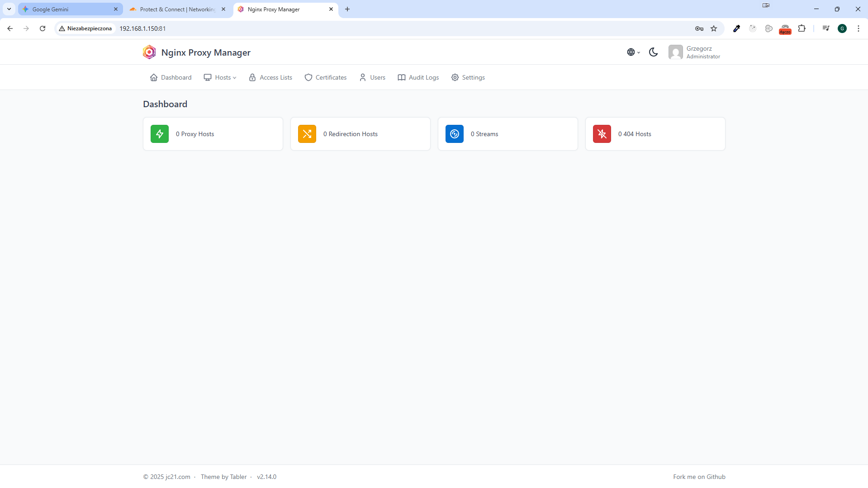Open the Certificates page

pos(326,77)
